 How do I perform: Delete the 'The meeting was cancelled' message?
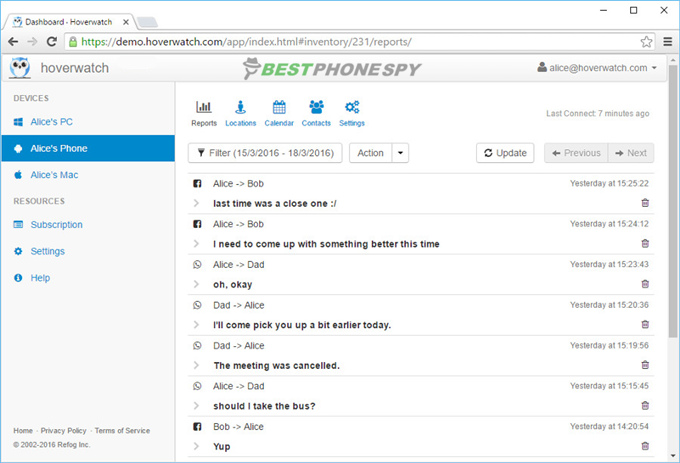click(x=645, y=365)
